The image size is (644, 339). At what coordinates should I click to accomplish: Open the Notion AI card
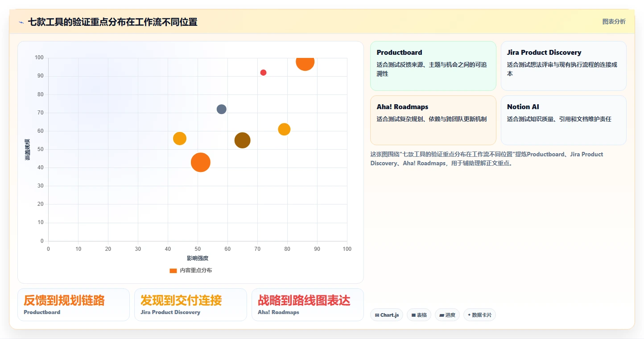pos(564,120)
